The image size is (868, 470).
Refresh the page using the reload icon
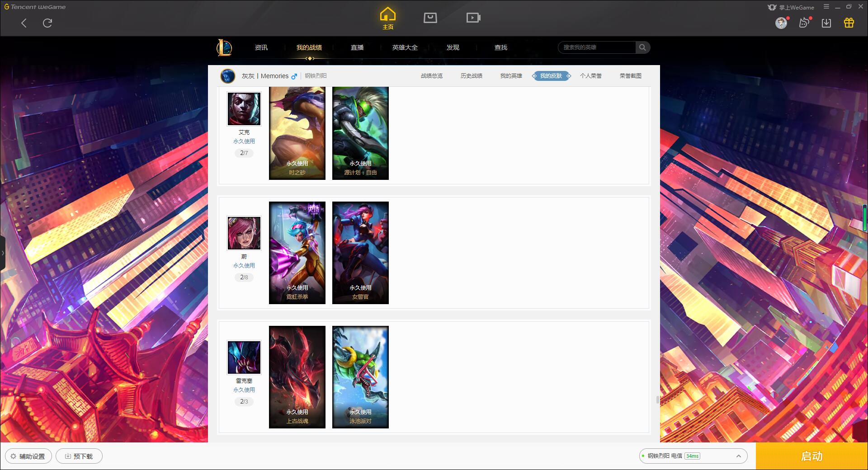pos(47,23)
